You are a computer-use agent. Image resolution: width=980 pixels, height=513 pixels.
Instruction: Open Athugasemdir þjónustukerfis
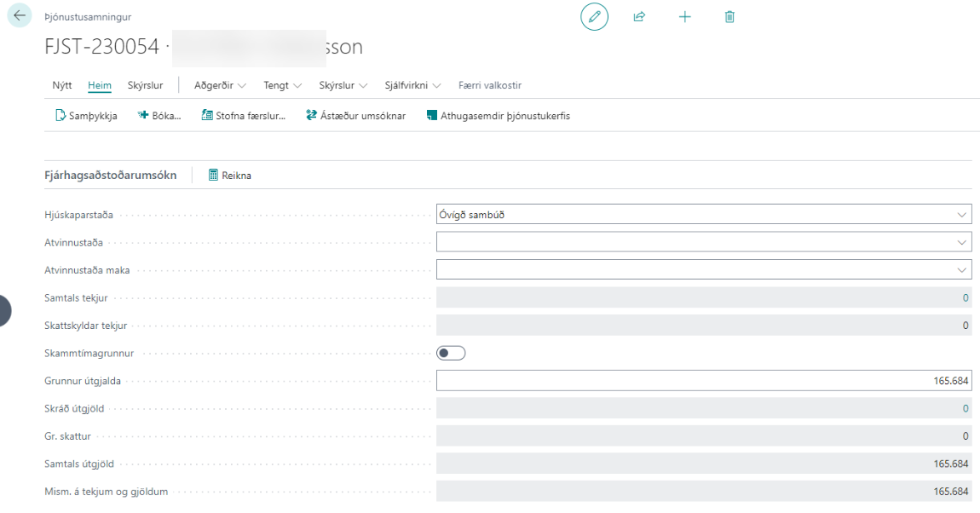(x=498, y=116)
